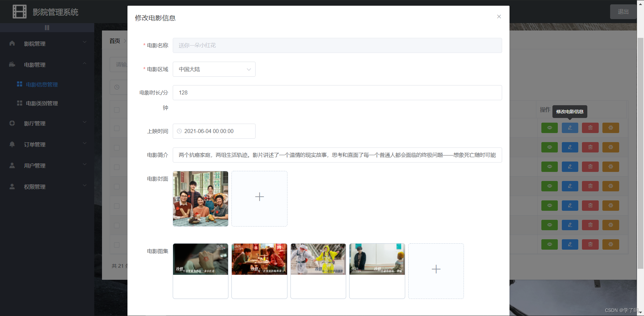Click the first row orange settings icon

click(611, 128)
